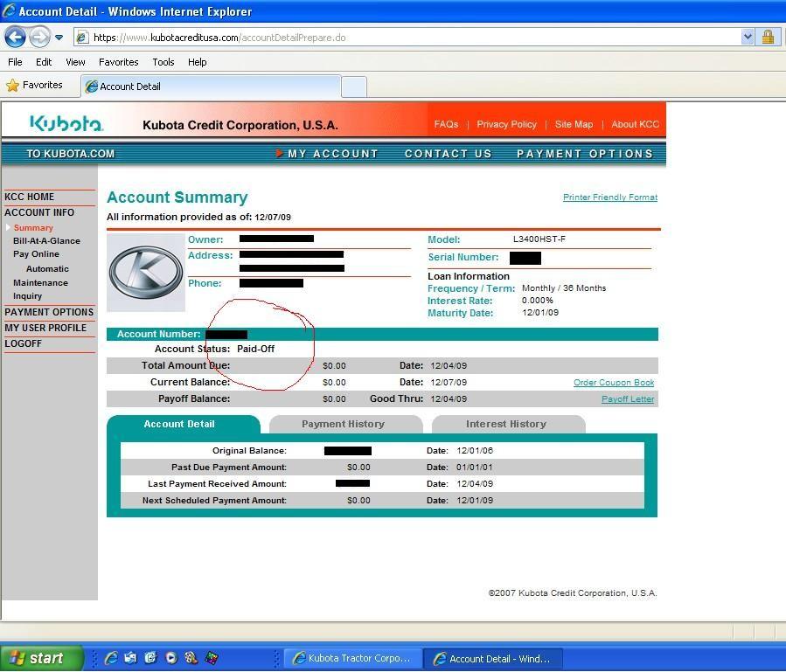Click the Paid-Off account status text

(255, 349)
